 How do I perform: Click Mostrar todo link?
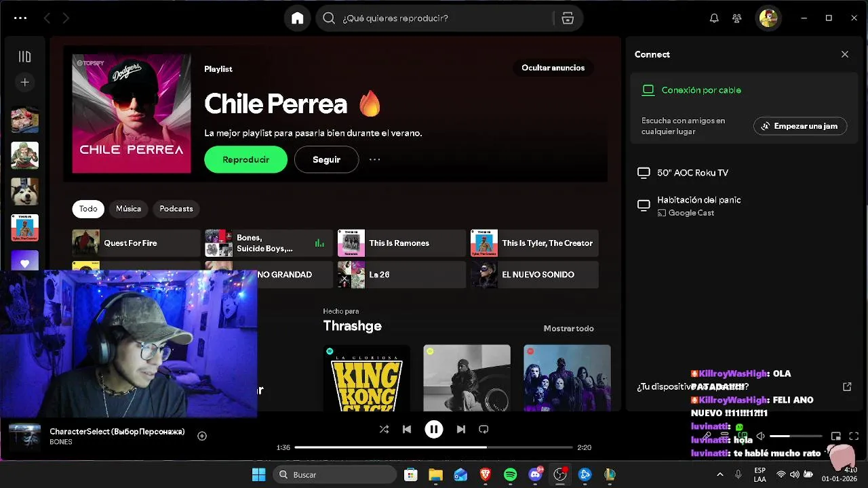tap(568, 328)
